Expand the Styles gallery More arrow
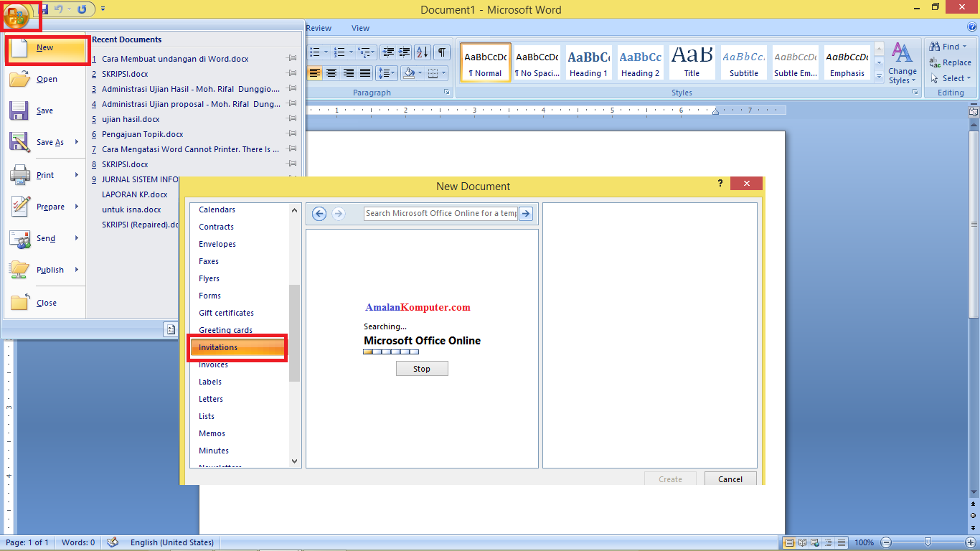This screenshot has height=551, width=980. (879, 76)
